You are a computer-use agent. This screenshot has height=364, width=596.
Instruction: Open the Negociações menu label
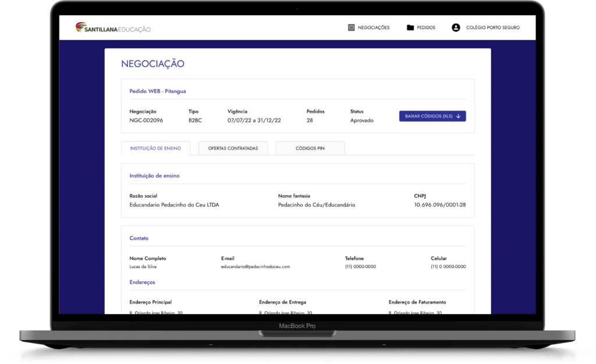click(374, 27)
